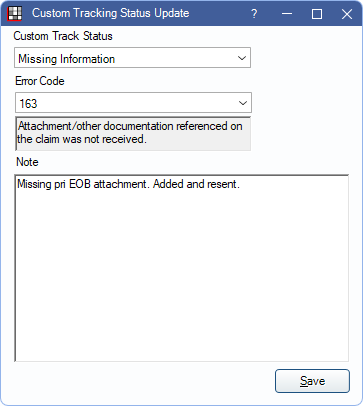Minimize the Custom Tracking Status Update window

(287, 14)
